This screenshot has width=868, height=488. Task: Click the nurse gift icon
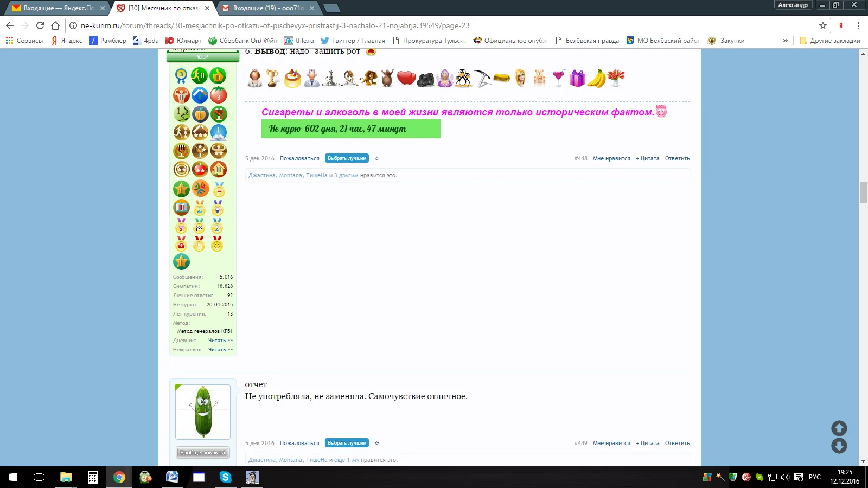click(254, 79)
